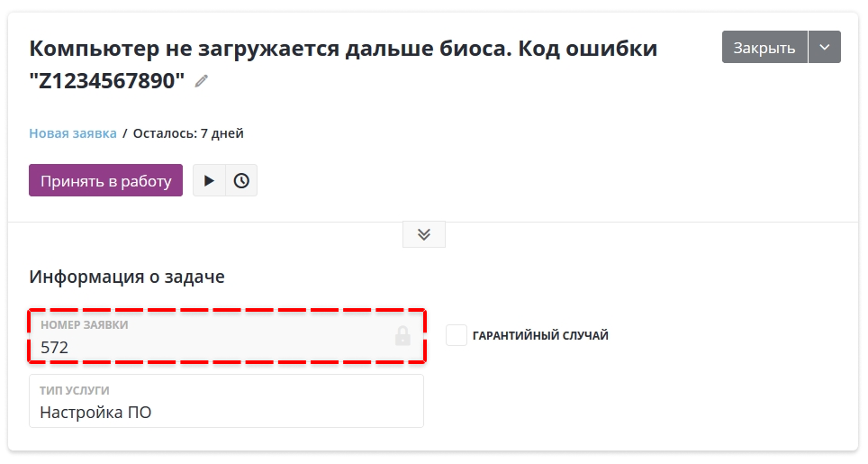Click the request number 572
This screenshot has width=868, height=464.
(54, 347)
